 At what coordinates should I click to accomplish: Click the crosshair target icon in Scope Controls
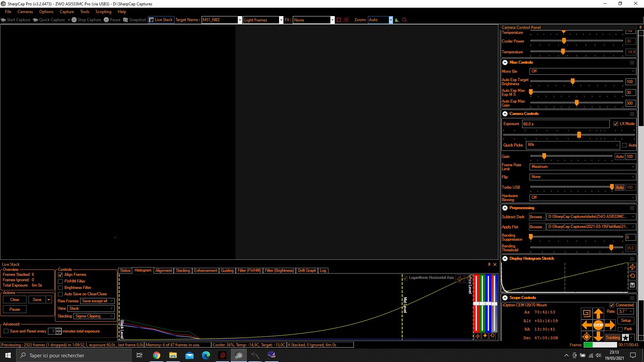pos(587,337)
